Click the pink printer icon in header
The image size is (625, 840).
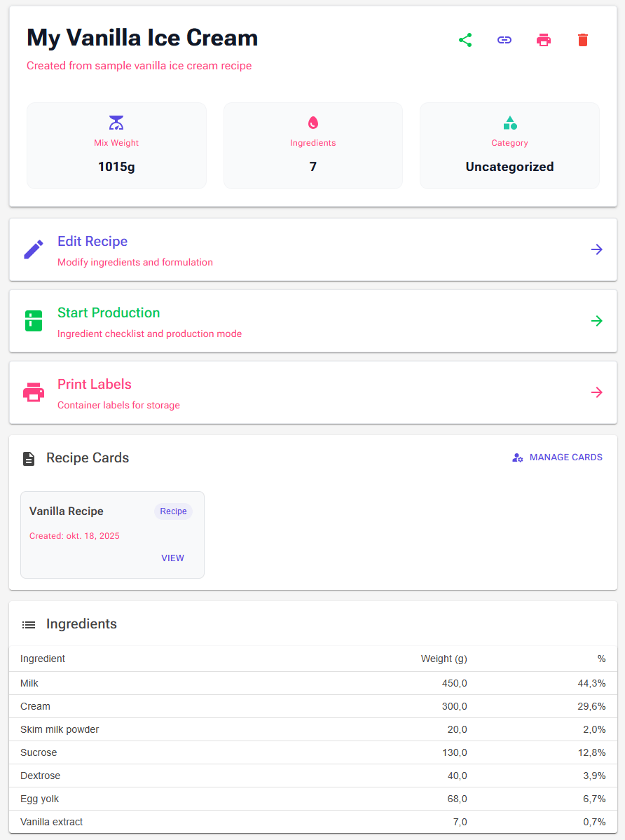point(544,40)
